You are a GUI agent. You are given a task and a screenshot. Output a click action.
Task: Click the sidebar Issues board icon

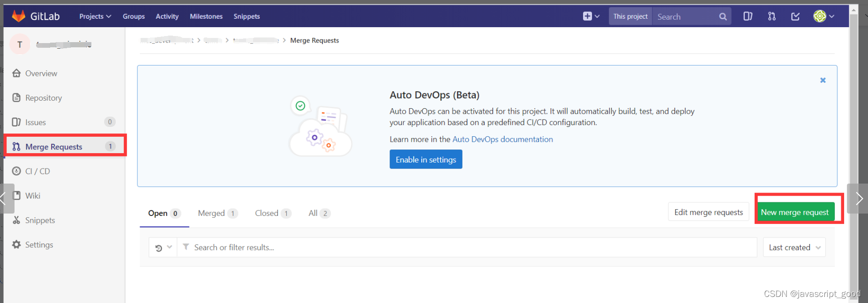[16, 122]
